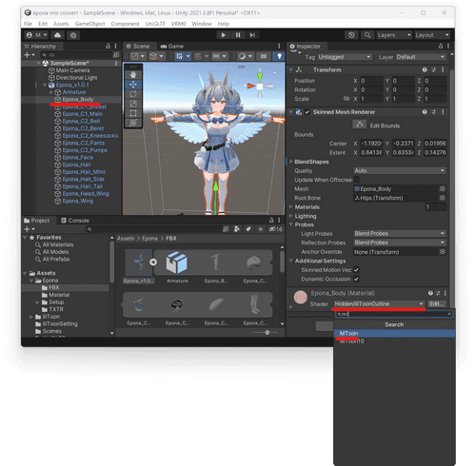Open the VRM0 menu
This screenshot has width=476, height=466.
pyautogui.click(x=178, y=24)
